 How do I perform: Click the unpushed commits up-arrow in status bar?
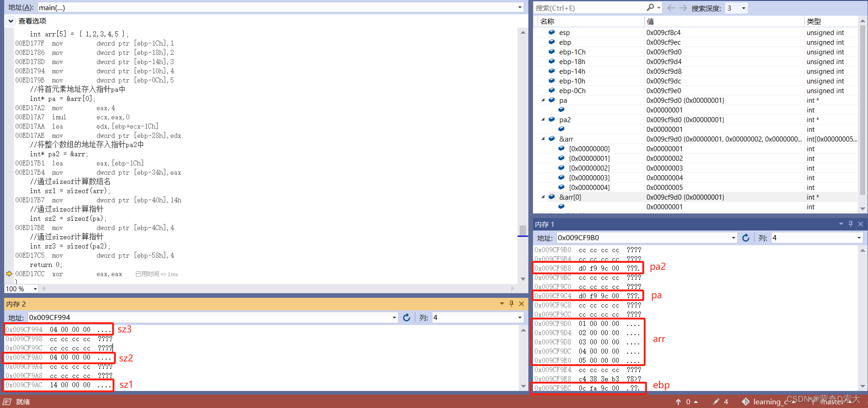tap(678, 402)
